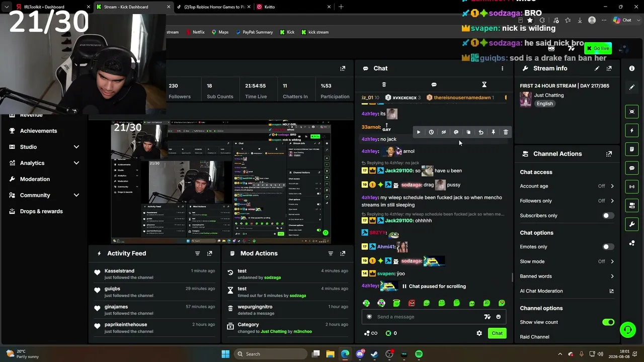The width and height of the screenshot is (644, 362).
Task: Click the trash icon below Chat header
Action: click(x=384, y=84)
